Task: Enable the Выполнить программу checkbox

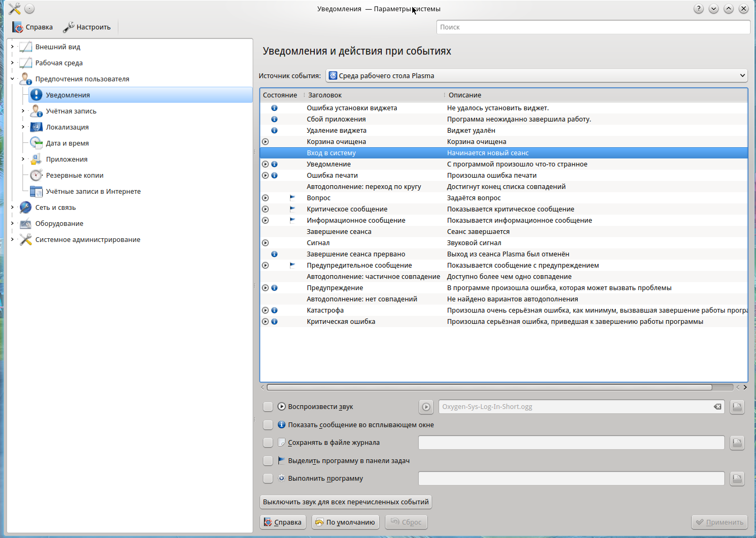Action: (268, 479)
